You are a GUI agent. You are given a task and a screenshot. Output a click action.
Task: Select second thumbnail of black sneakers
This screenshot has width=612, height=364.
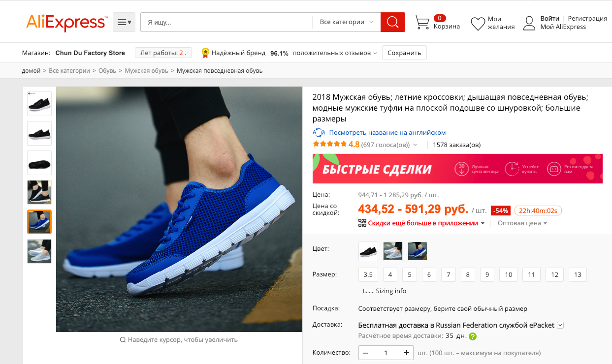[39, 133]
